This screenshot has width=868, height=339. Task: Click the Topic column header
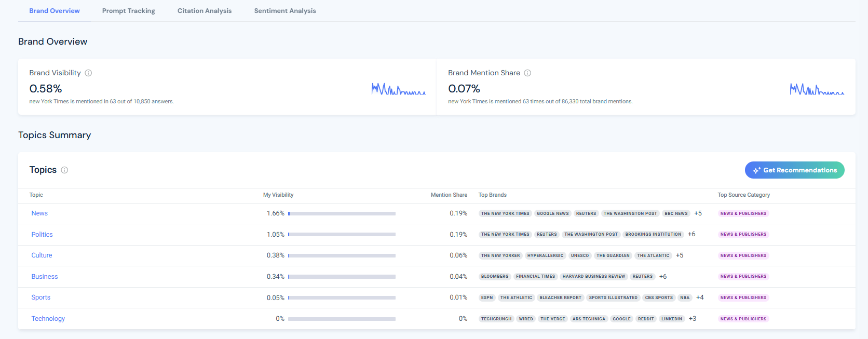(36, 195)
